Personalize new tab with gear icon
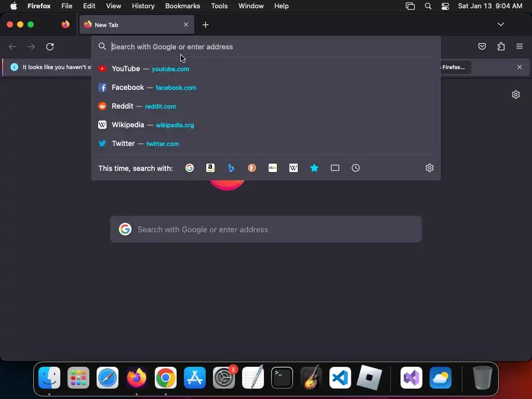Viewport: 532px width, 399px height. click(x=516, y=95)
